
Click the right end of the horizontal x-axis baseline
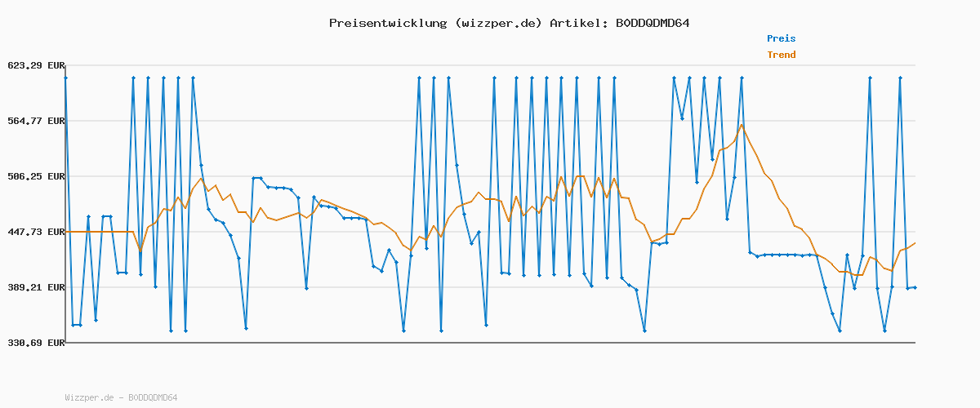915,342
